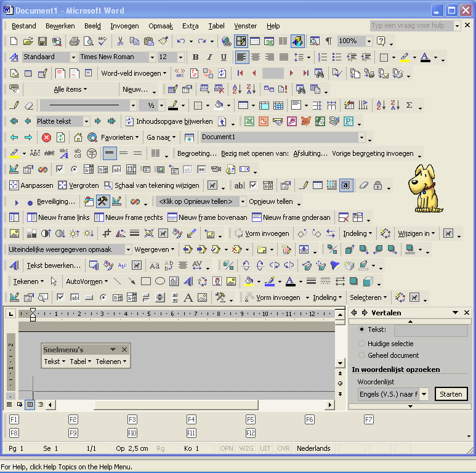The height and width of the screenshot is (473, 476).
Task: Toggle the paragraph marks (¶) icon
Action: [x=328, y=41]
